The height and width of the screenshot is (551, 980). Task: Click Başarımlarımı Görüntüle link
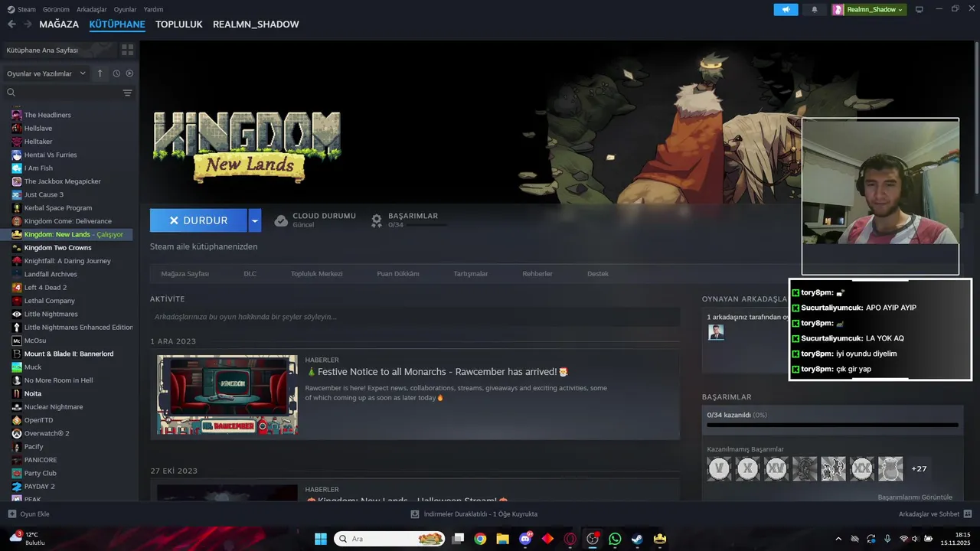click(915, 497)
